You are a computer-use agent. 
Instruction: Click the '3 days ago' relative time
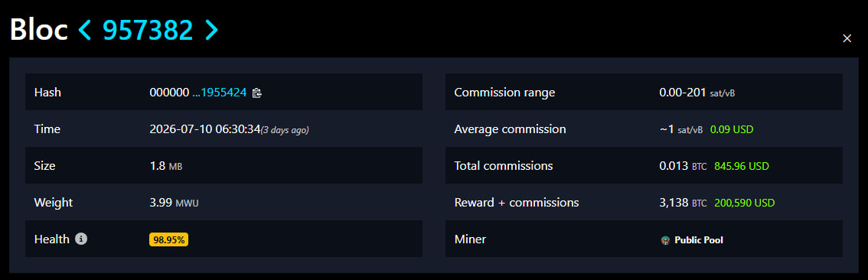[x=285, y=130]
